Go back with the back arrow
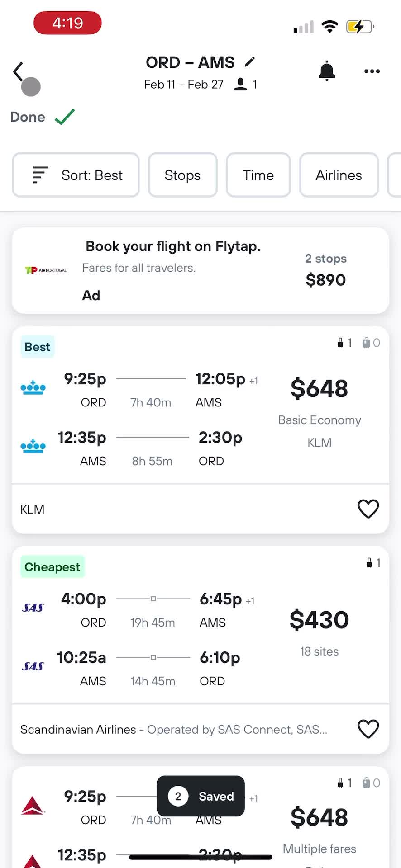Screen dimensions: 401x868 click(x=18, y=71)
